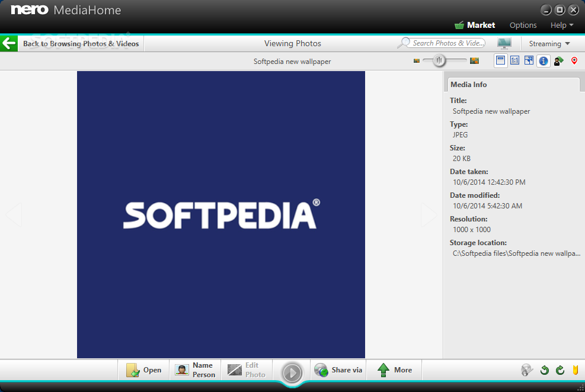The width and height of the screenshot is (585, 392).
Task: Click the Edit Photo button
Action: pos(247,370)
